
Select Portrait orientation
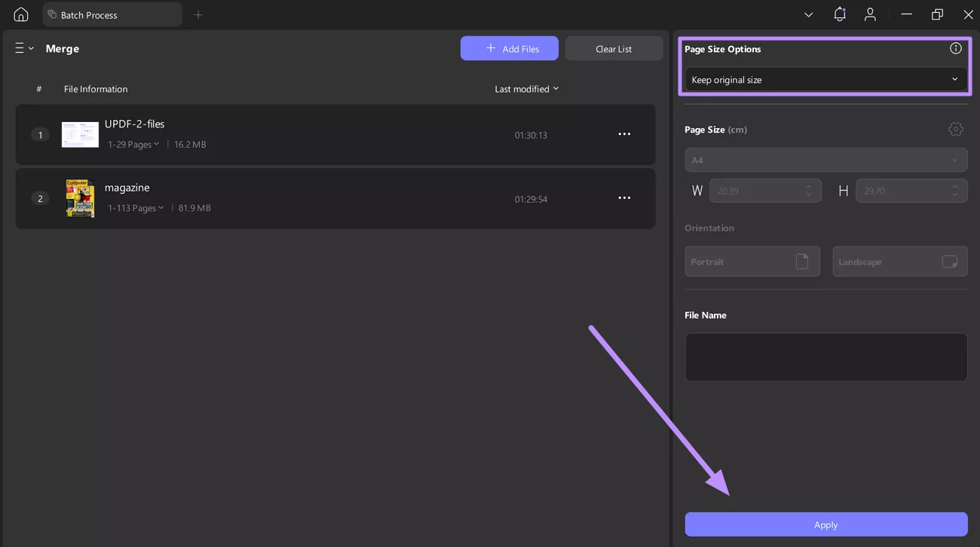click(752, 261)
